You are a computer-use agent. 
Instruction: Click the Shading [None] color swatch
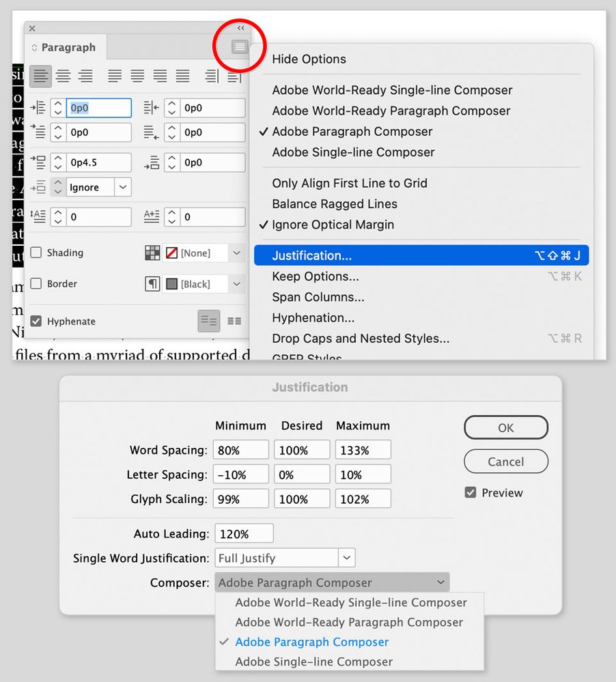tap(172, 253)
